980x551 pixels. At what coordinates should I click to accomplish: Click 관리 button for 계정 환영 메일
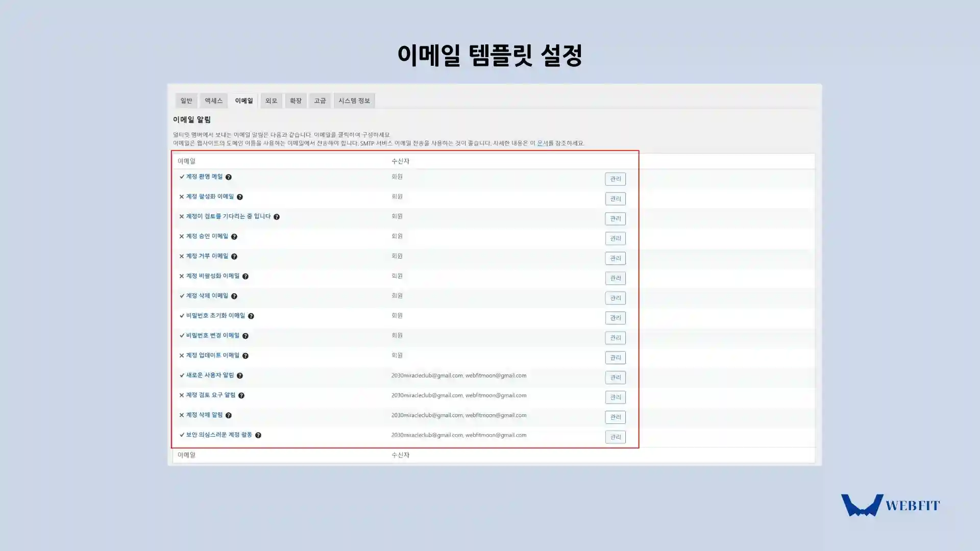pos(616,179)
